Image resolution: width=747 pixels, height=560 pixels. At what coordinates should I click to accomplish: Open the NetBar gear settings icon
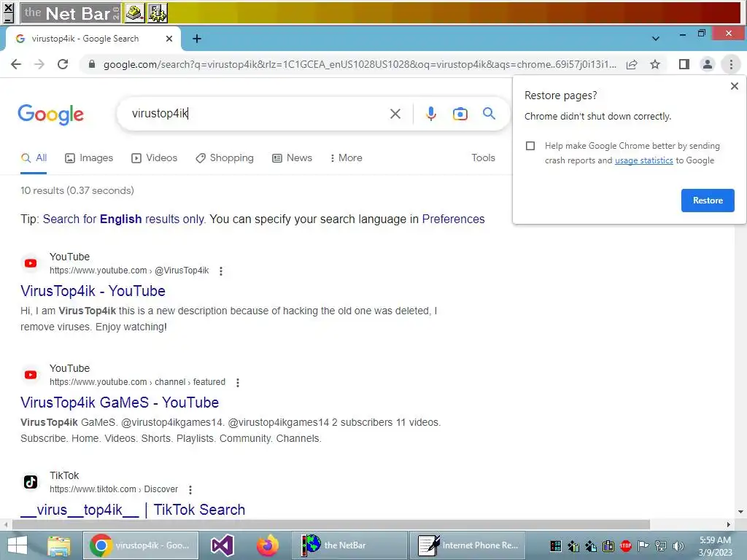158,13
